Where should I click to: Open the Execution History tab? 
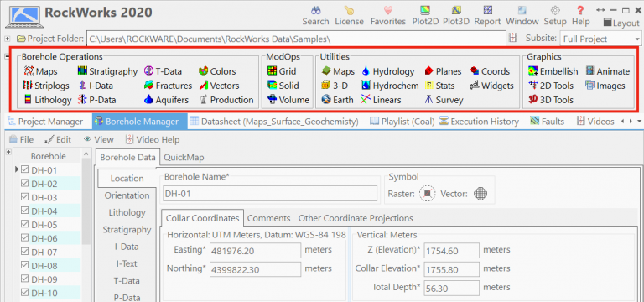pyautogui.click(x=479, y=122)
